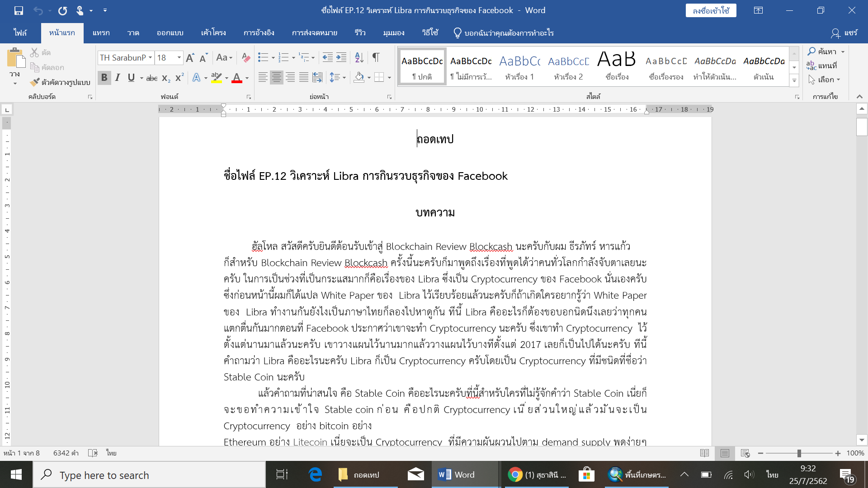The height and width of the screenshot is (488, 868).
Task: Cut the selection with the scissors icon
Action: point(35,52)
